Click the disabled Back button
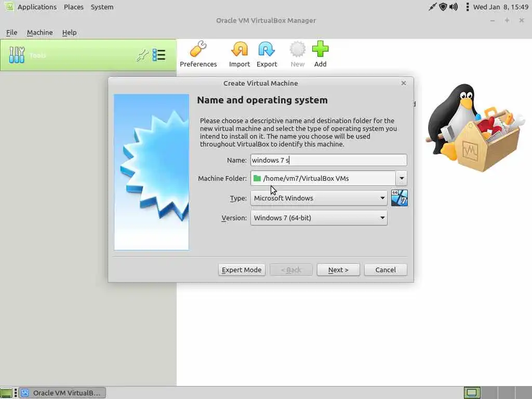This screenshot has width=532, height=399. (291, 270)
